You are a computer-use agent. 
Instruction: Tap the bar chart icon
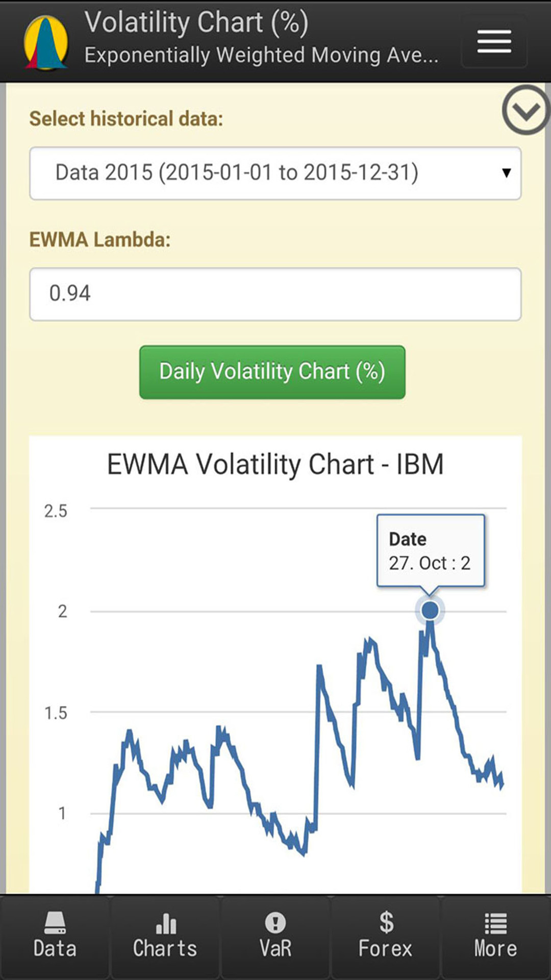(166, 923)
